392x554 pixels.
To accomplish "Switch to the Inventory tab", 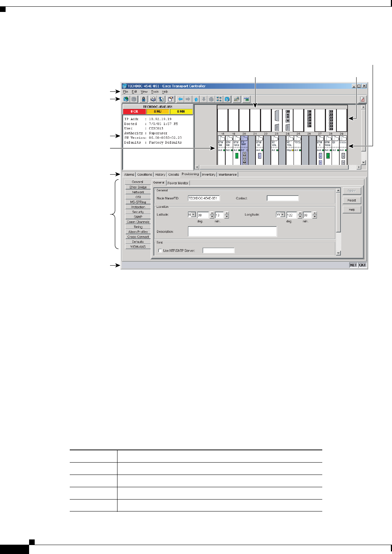I will point(209,175).
